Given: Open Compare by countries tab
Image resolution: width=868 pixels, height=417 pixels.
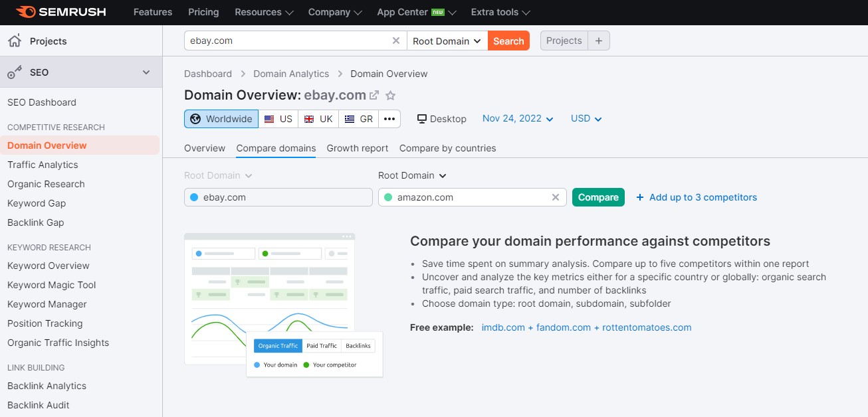Looking at the screenshot, I should pyautogui.click(x=447, y=148).
